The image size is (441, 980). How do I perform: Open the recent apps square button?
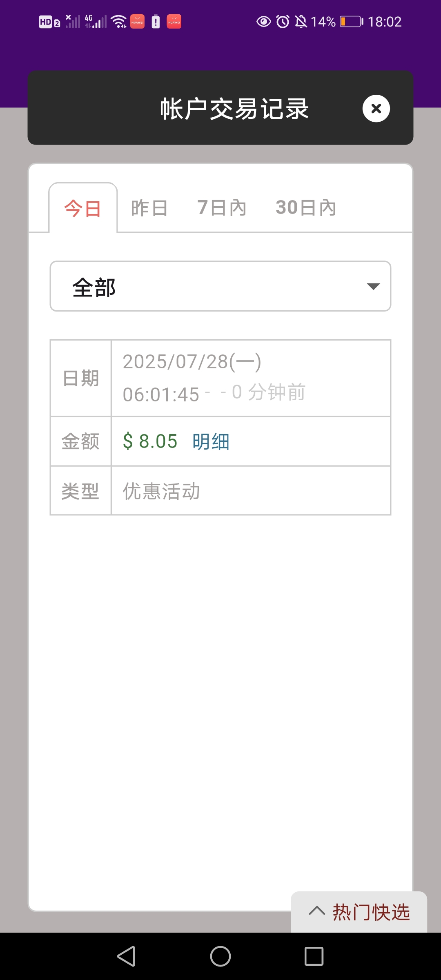point(314,956)
